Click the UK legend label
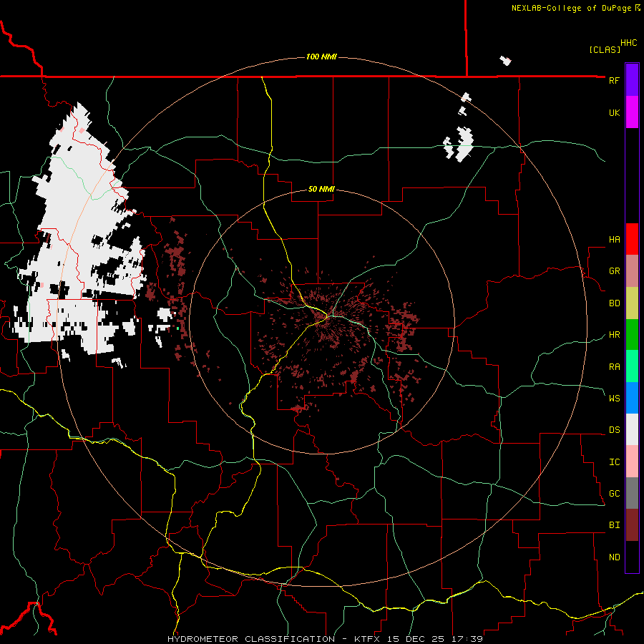 (614, 112)
